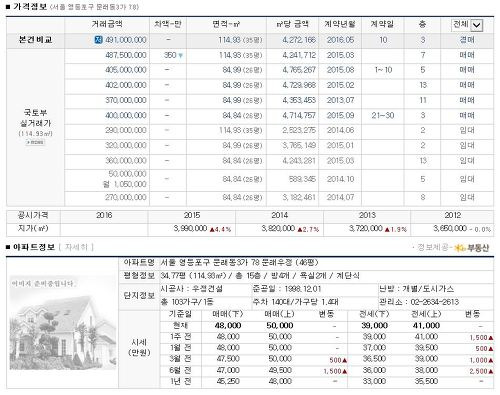
Task: Click the 3,820,000 land price for 2014
Action: [278, 229]
